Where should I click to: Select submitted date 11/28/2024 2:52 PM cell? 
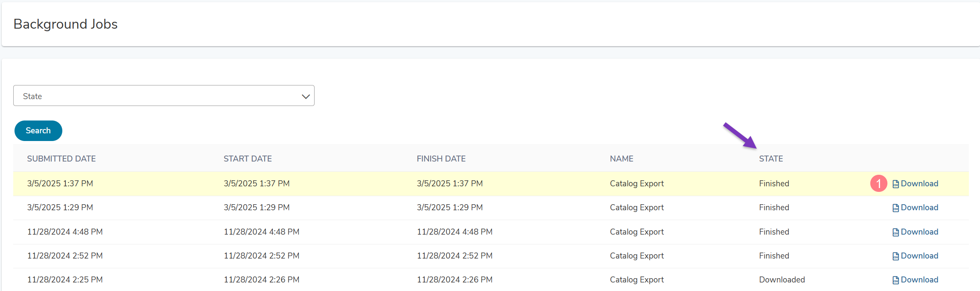click(x=65, y=256)
